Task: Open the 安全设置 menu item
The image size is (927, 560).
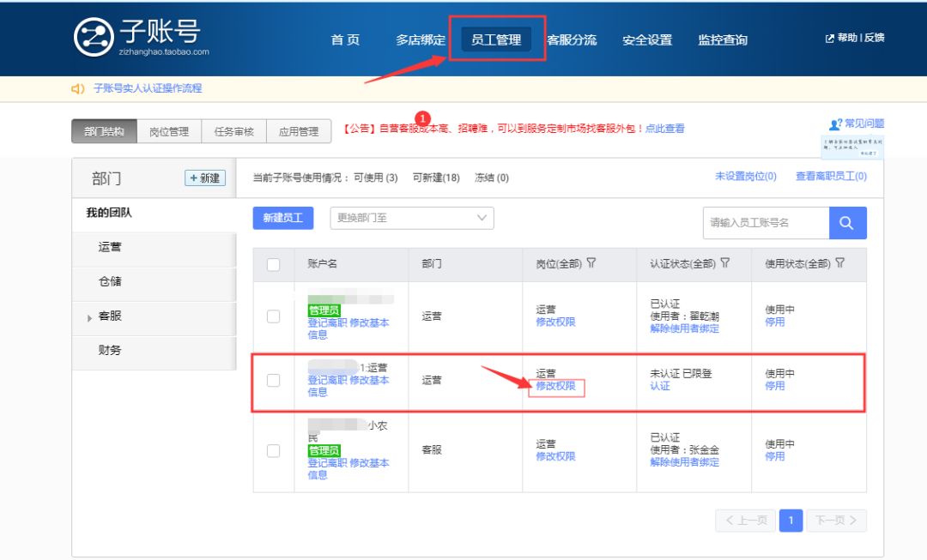Action: tap(646, 39)
